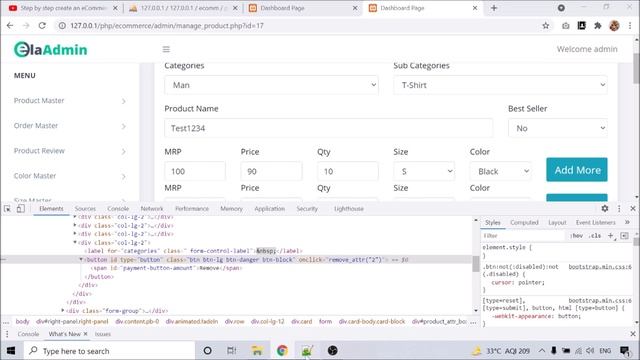Open Chrome from the taskbar

click(282, 351)
